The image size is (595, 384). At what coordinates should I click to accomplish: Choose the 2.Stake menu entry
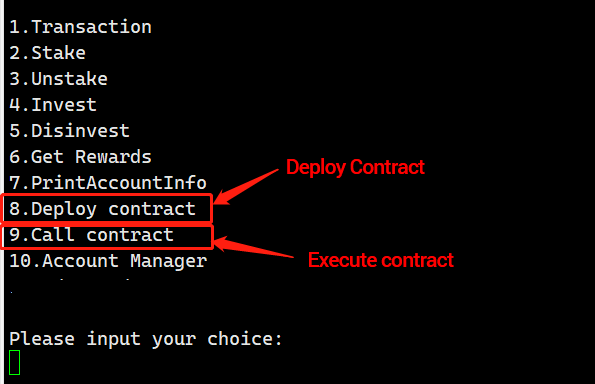(47, 53)
